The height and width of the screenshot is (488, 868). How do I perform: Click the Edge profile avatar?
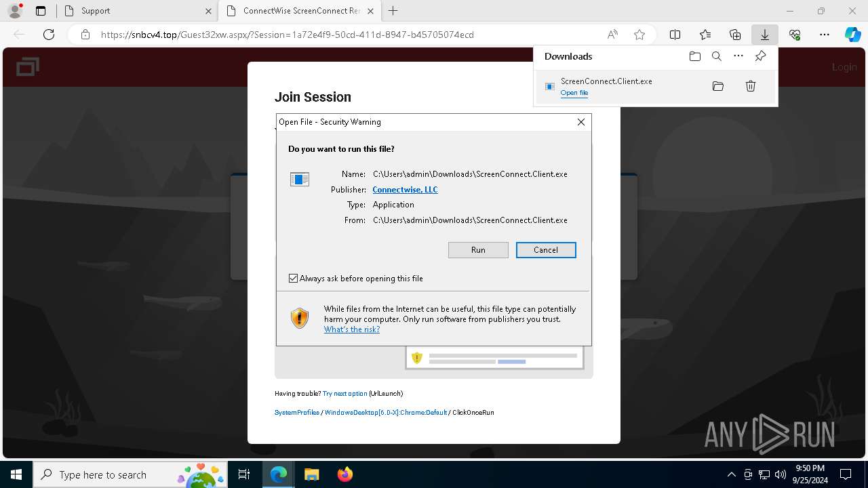(x=15, y=11)
